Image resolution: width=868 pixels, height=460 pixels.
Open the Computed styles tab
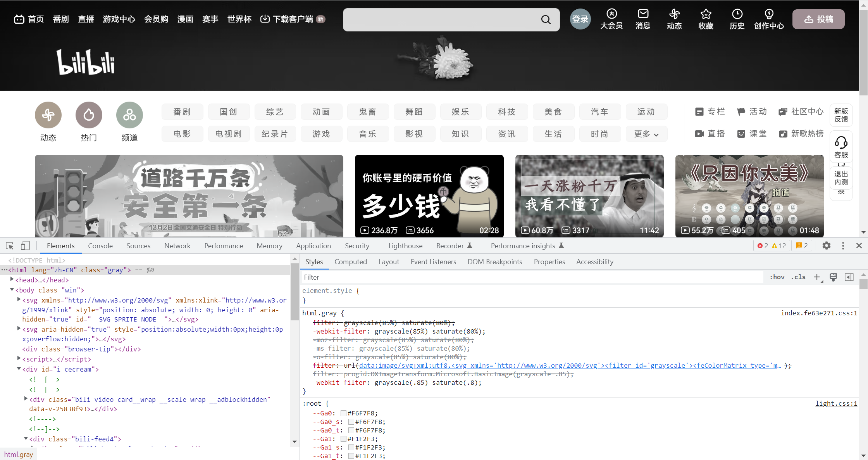(x=350, y=262)
